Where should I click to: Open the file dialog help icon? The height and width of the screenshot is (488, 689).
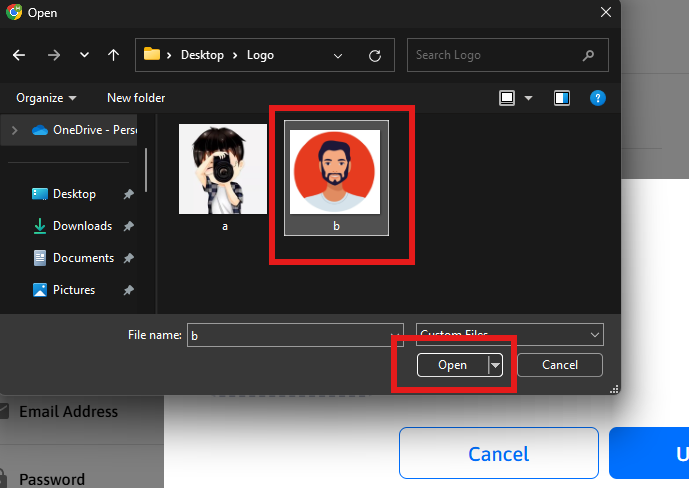597,98
